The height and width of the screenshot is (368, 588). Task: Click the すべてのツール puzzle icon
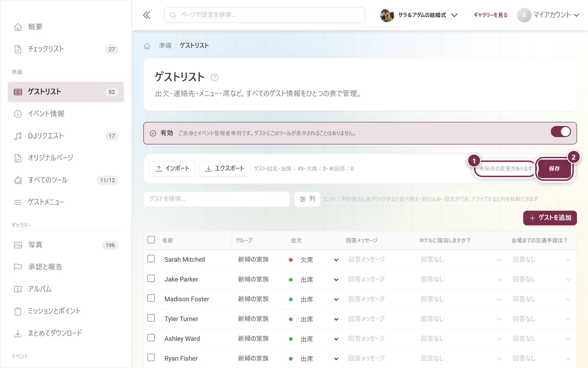tap(18, 180)
